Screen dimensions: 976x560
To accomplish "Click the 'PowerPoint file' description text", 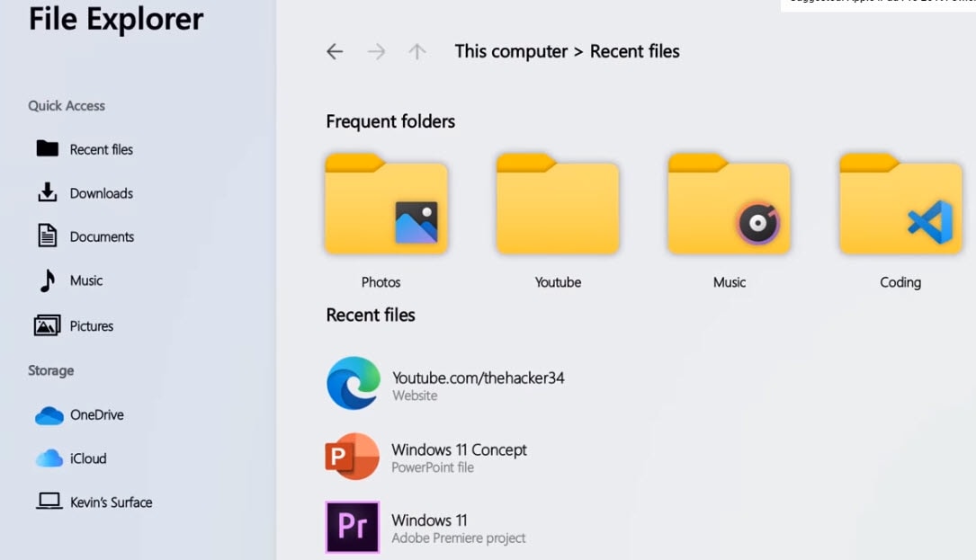I will [433, 467].
